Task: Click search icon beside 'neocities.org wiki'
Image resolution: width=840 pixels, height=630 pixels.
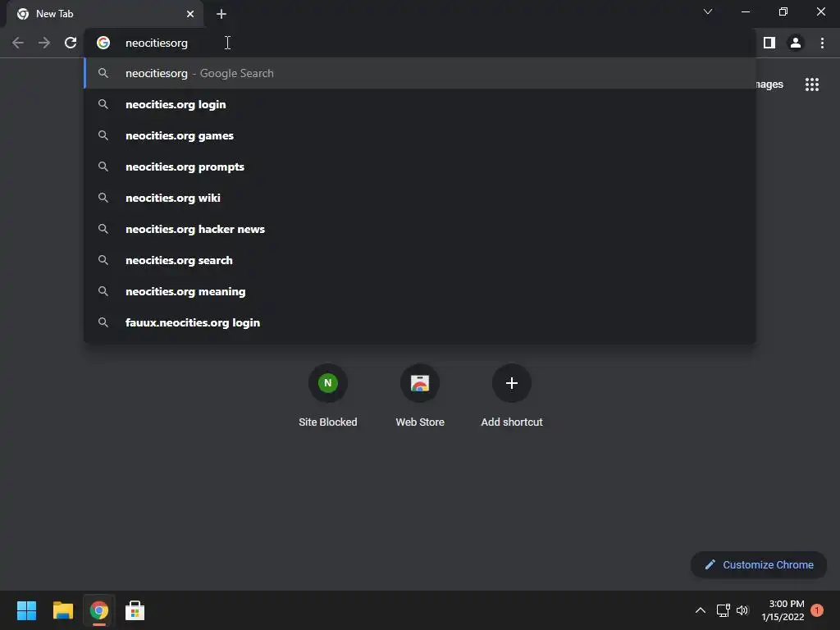Action: pyautogui.click(x=103, y=198)
